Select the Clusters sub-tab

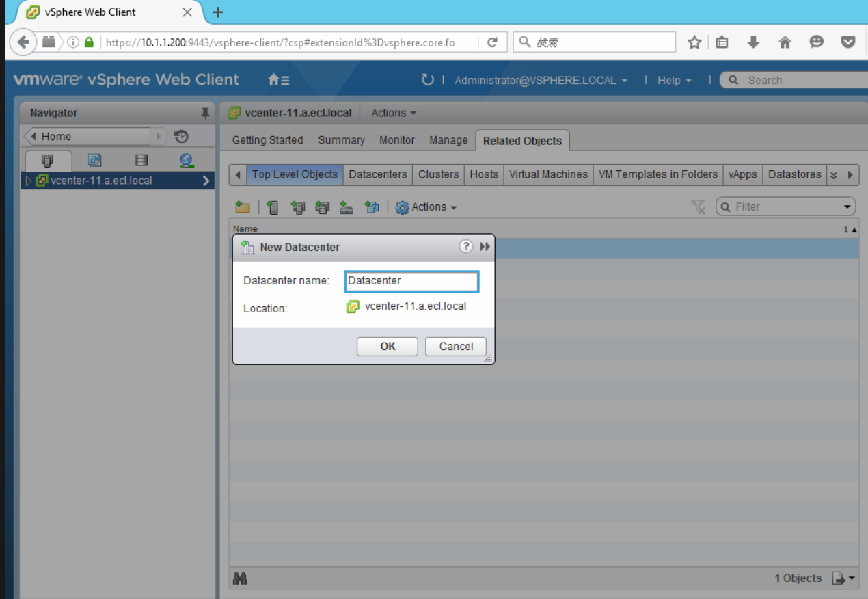click(439, 174)
